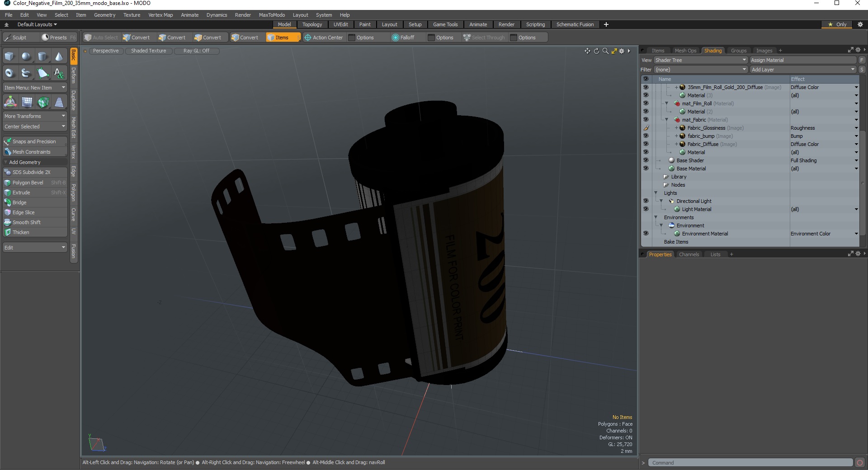868x470 pixels.
Task: Open viewport settings gear
Action: coord(622,51)
